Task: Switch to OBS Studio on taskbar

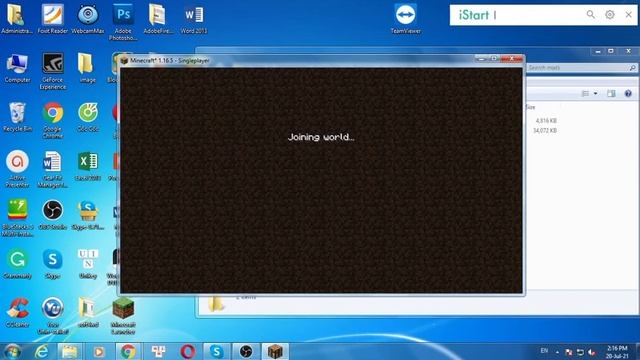Action: point(246,351)
